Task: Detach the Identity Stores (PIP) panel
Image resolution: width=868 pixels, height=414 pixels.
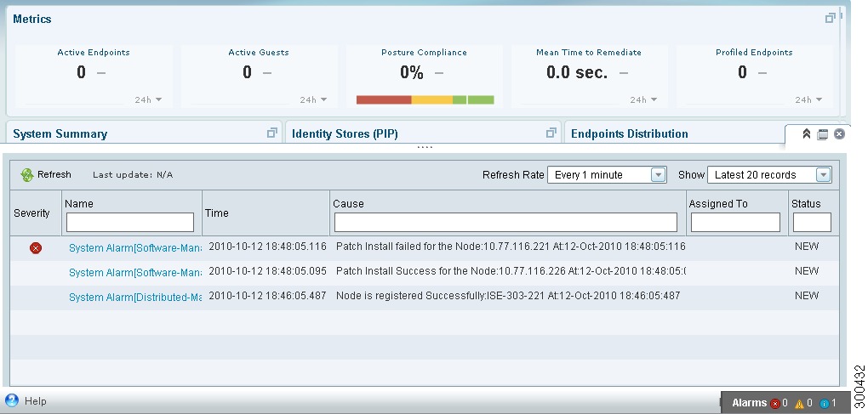Action: [551, 133]
